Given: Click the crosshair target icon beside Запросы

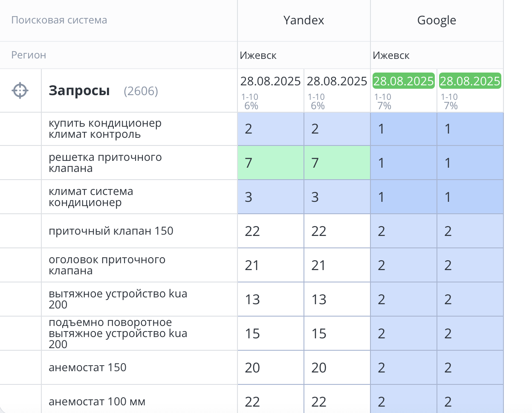Looking at the screenshot, I should (x=20, y=91).
